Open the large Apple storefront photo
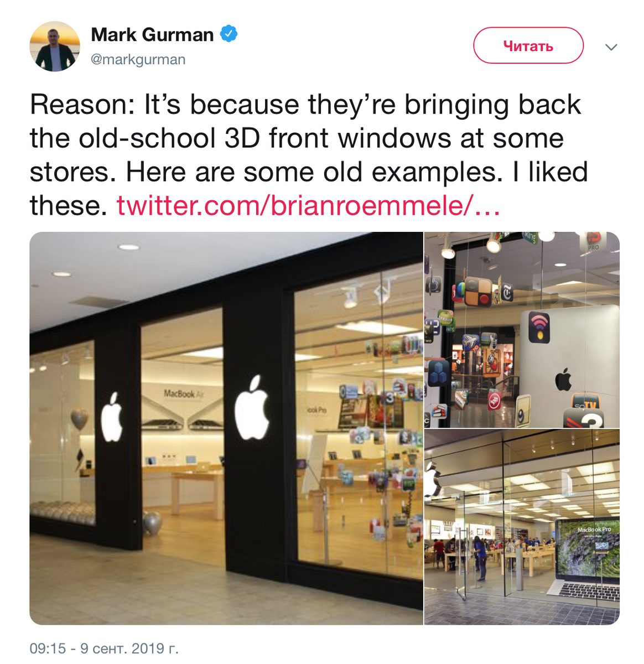The width and height of the screenshot is (644, 664). [226, 428]
